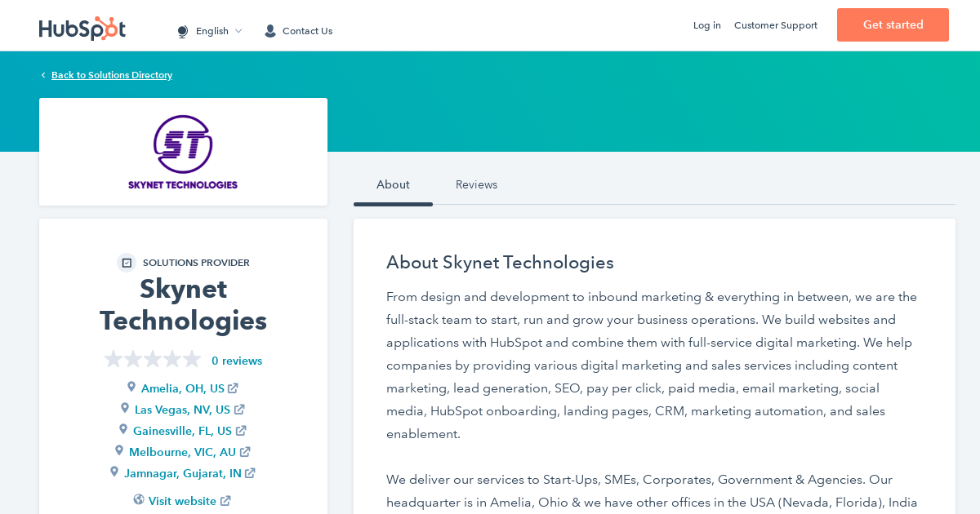
Task: Click the external link icon beside Visit website
Action: (x=225, y=500)
